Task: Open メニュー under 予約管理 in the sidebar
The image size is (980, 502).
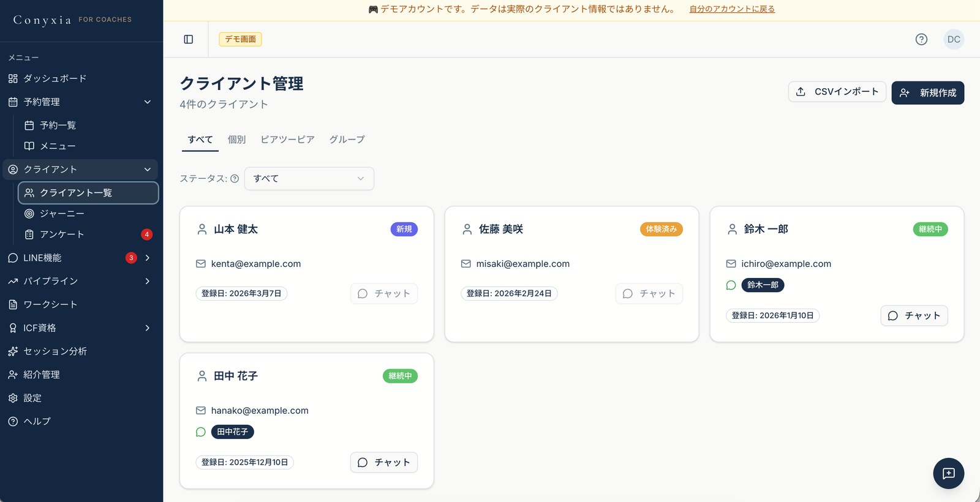Action: [88, 146]
